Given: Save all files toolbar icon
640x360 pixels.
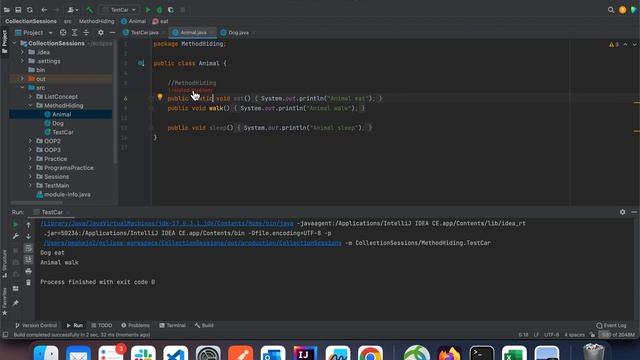Looking at the screenshot, I should pyautogui.click(x=18, y=10).
